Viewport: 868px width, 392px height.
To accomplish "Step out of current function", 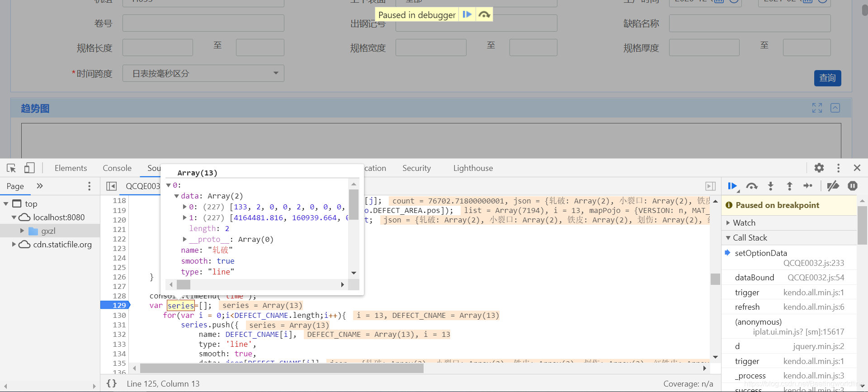I will click(x=789, y=186).
